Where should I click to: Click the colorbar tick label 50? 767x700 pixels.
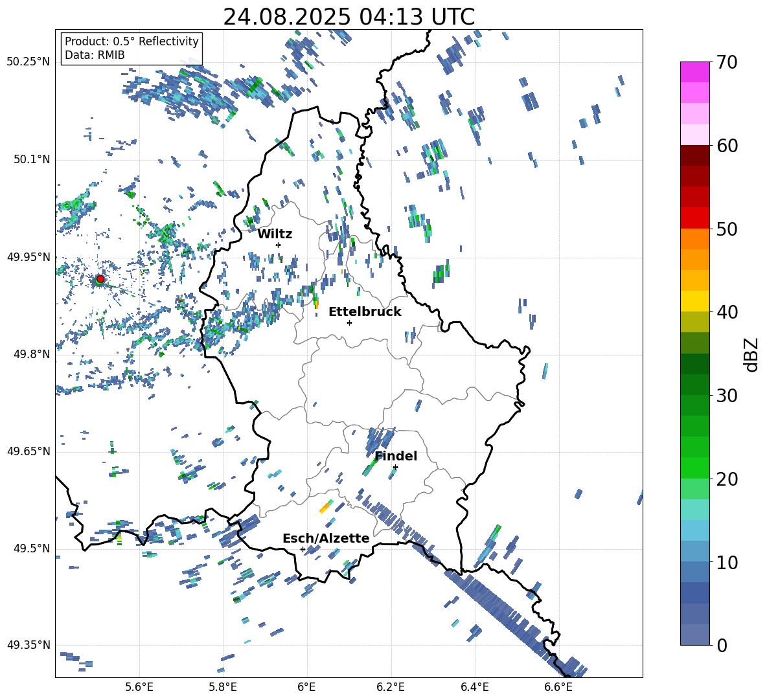click(727, 229)
